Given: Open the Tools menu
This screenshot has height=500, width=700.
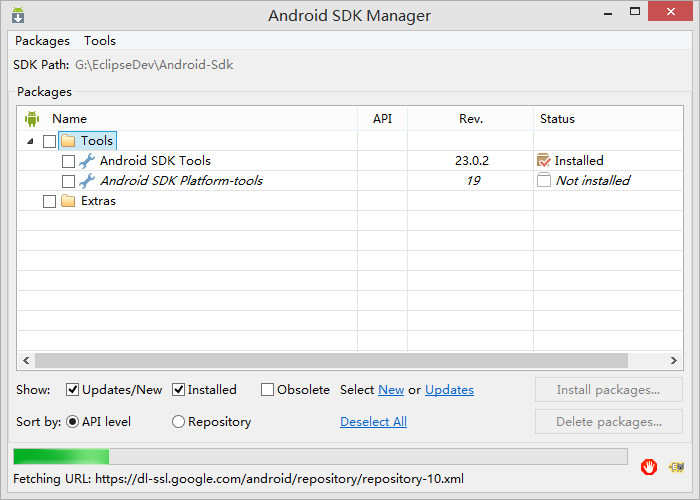Looking at the screenshot, I should [100, 41].
